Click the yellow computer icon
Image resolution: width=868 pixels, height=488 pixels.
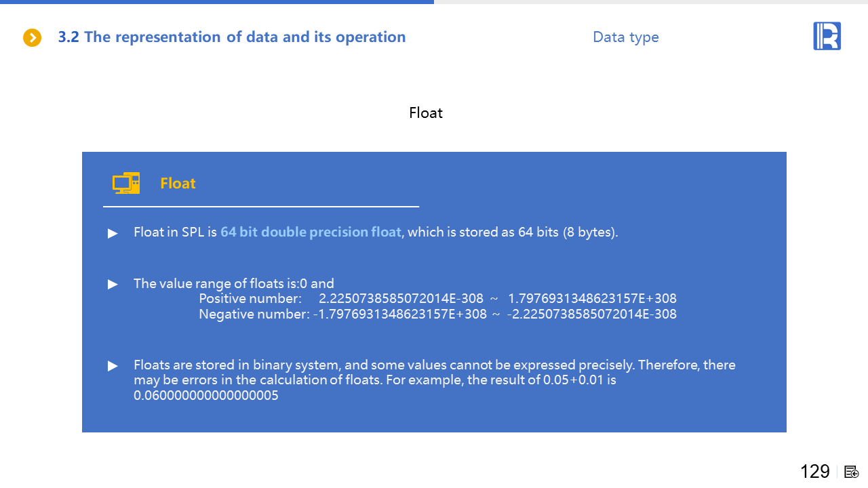click(x=126, y=183)
